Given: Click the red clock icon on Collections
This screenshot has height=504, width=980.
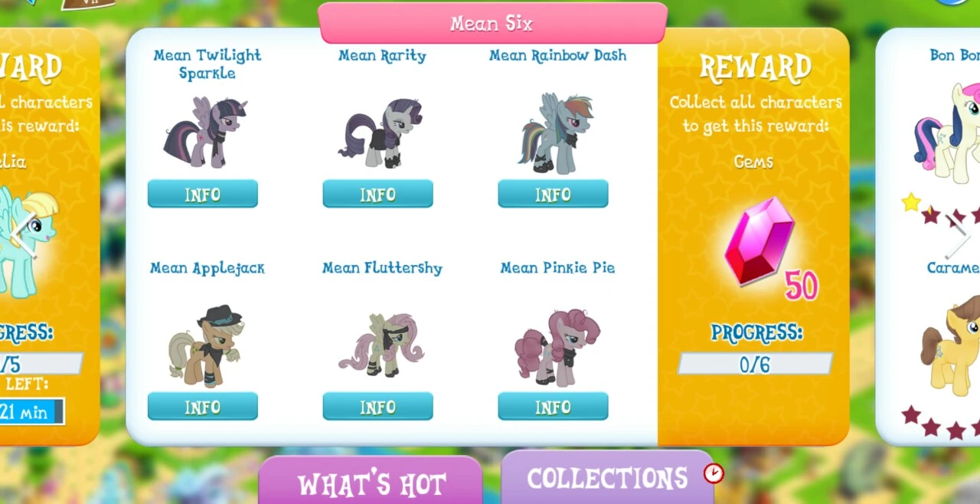Looking at the screenshot, I should point(714,473).
